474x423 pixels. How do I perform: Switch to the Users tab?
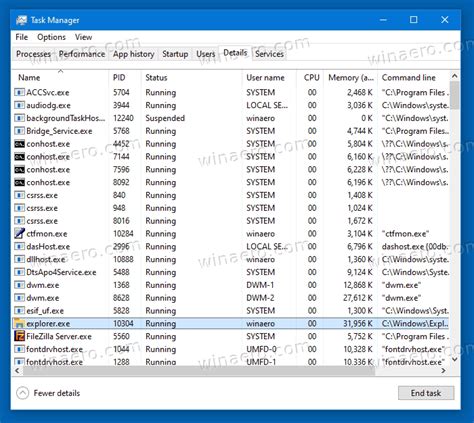(x=205, y=54)
